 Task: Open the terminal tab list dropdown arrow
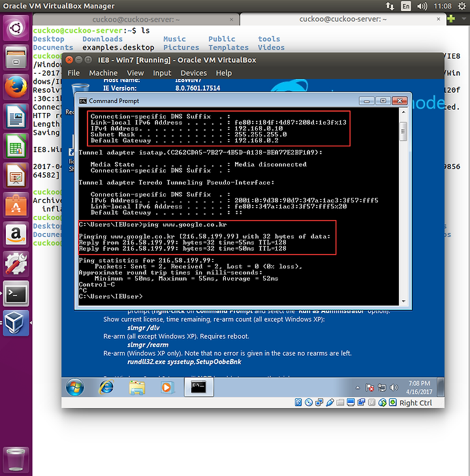(463, 19)
